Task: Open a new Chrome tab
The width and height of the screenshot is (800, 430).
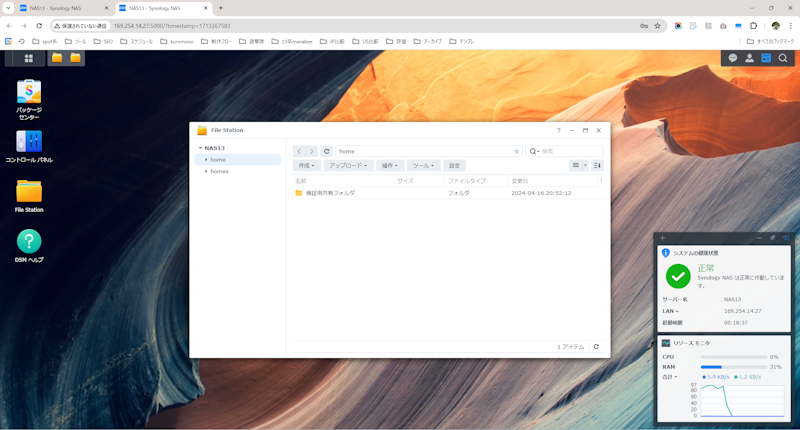Action: tap(221, 8)
